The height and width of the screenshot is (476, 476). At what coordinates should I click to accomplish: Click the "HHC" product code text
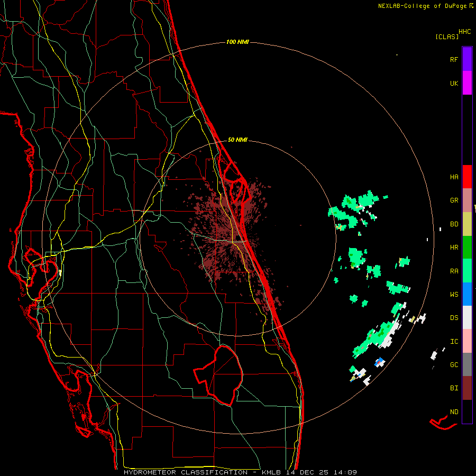465,32
